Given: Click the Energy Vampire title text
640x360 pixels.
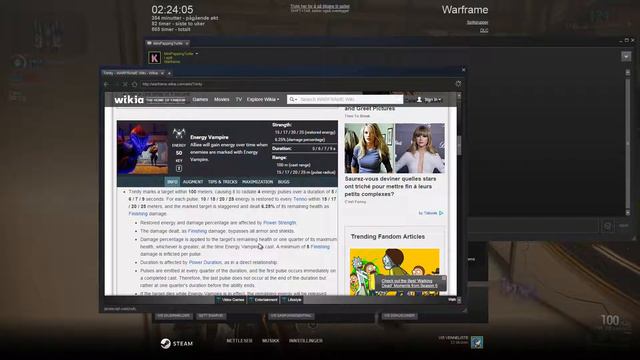Looking at the screenshot, I should 209,137.
